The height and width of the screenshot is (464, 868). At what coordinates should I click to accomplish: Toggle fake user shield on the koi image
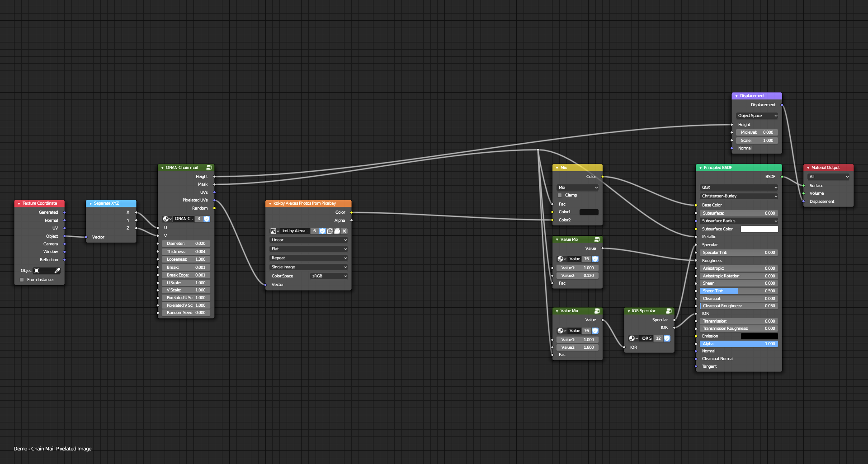click(x=322, y=231)
